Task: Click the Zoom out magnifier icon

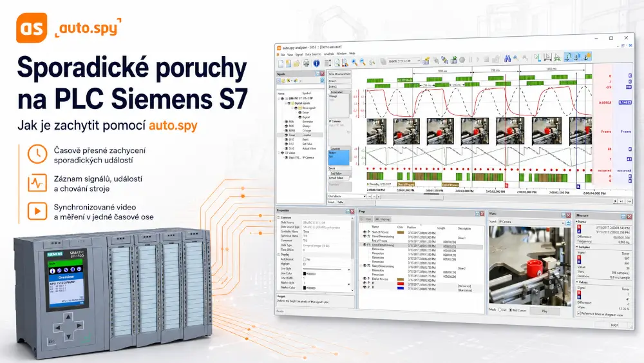Action: tap(363, 62)
